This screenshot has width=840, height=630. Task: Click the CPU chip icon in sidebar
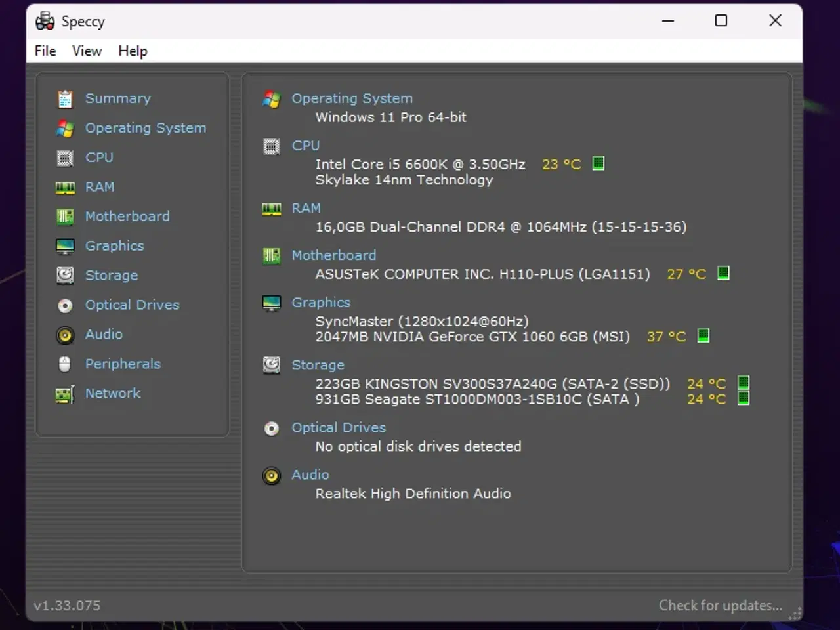pyautogui.click(x=65, y=157)
